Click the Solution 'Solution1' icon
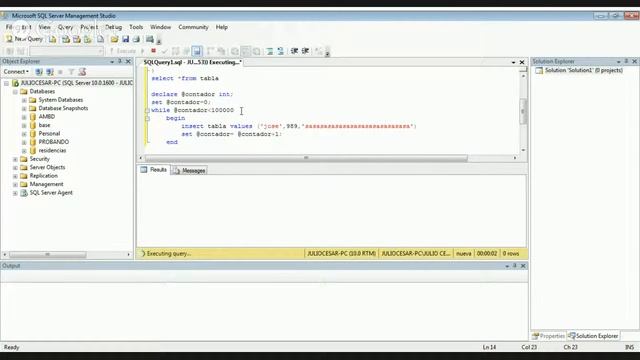 pos(539,71)
